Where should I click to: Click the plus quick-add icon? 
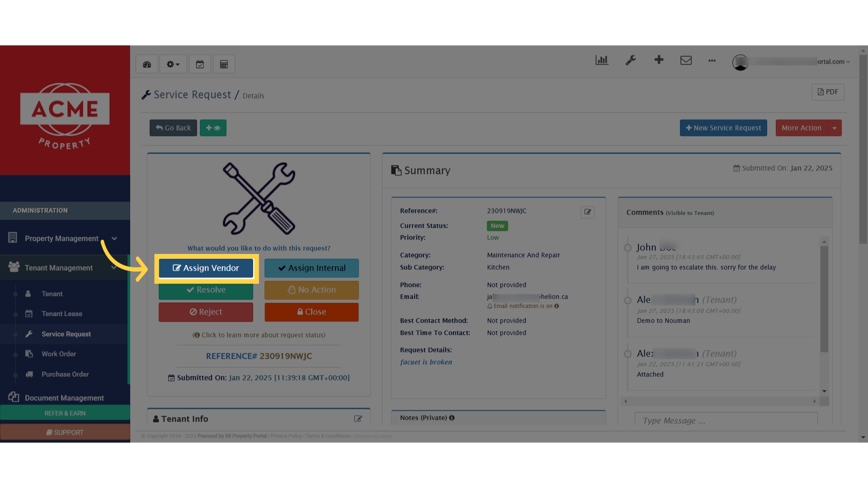tap(659, 60)
